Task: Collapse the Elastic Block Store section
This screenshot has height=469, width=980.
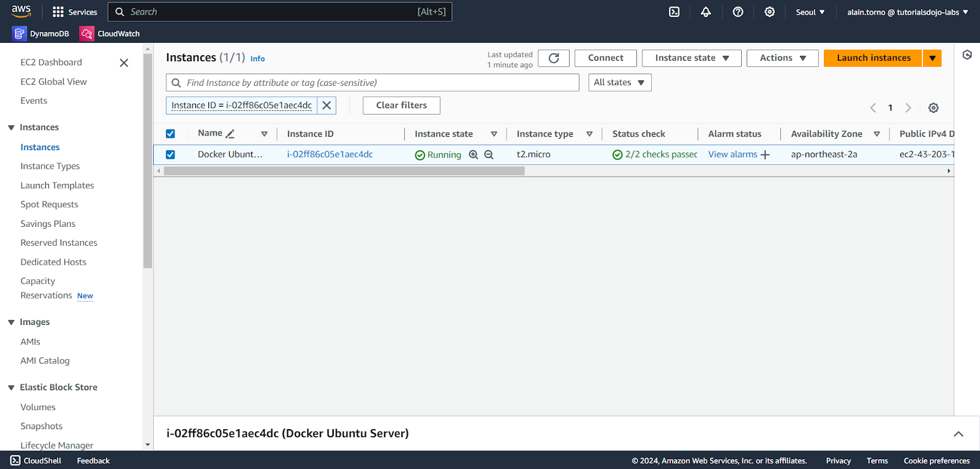Action: click(11, 387)
